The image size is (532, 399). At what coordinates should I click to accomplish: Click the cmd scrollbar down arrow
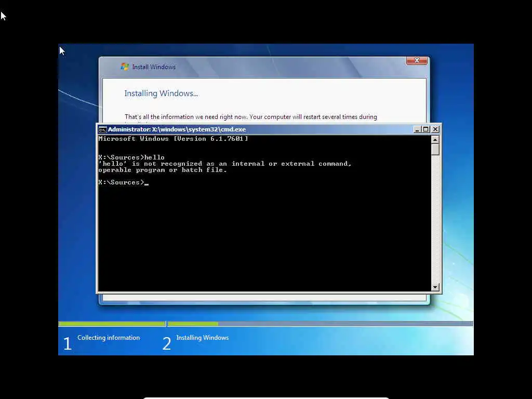click(x=435, y=287)
